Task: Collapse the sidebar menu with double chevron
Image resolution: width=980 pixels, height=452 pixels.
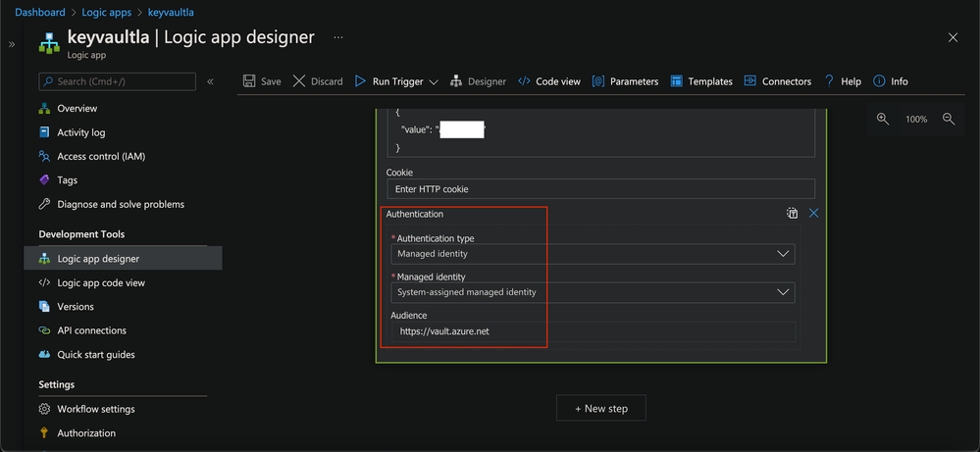Action: point(211,81)
